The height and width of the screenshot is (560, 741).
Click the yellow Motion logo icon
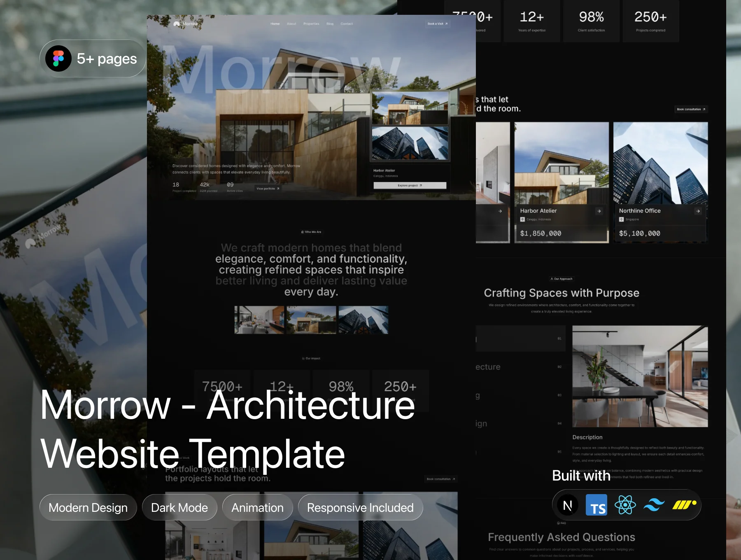tap(684, 505)
